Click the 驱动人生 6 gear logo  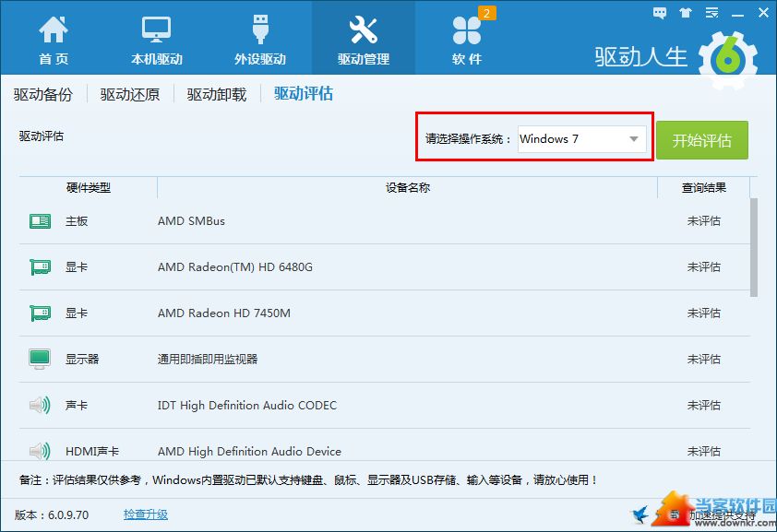pos(727,59)
